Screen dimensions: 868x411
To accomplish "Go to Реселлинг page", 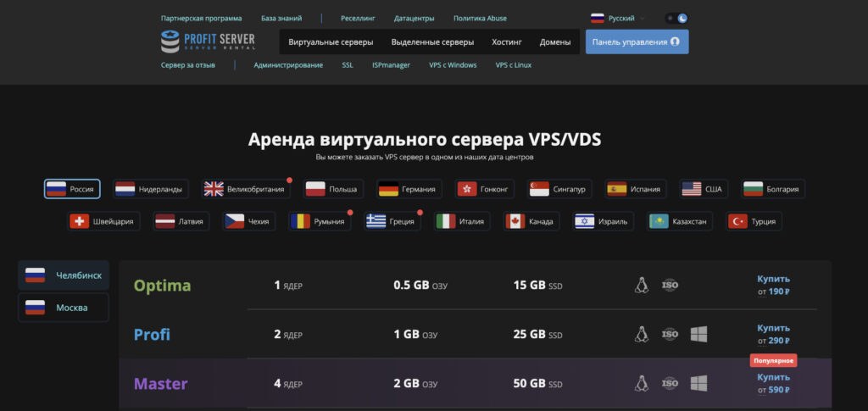I will (358, 19).
